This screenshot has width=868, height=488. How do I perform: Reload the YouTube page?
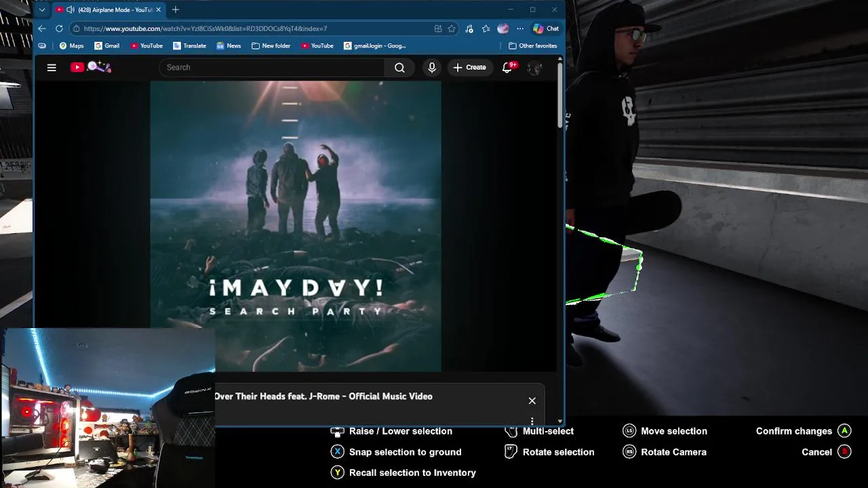(59, 28)
